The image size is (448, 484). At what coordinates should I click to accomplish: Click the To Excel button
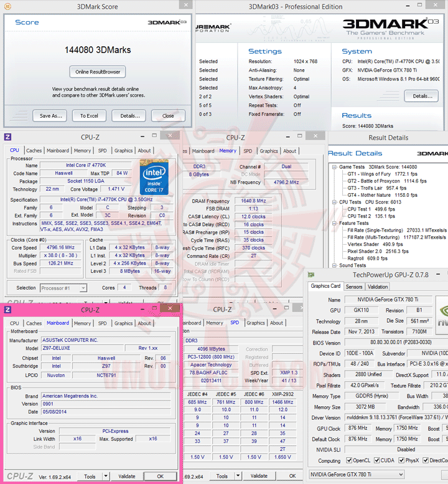coord(89,116)
